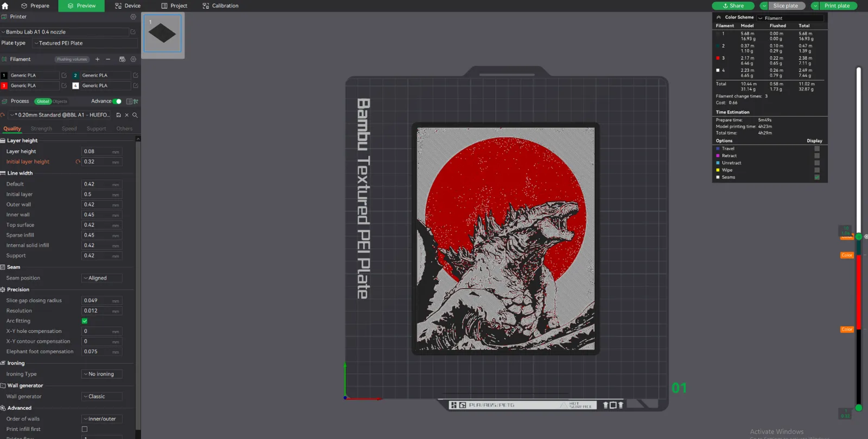Screen dimensions: 868x439
Task: Open the Calibration tab
Action: point(220,6)
